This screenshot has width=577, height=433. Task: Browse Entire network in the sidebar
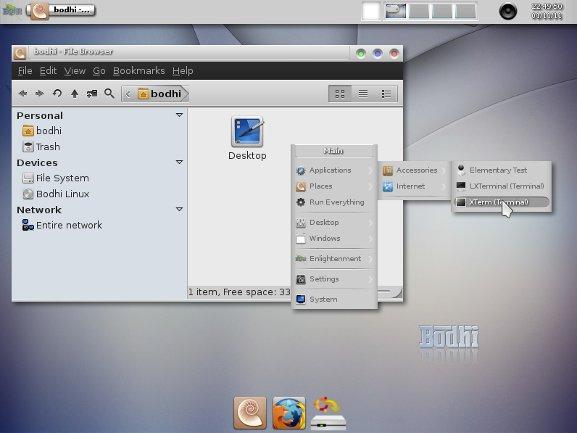pyautogui.click(x=62, y=225)
